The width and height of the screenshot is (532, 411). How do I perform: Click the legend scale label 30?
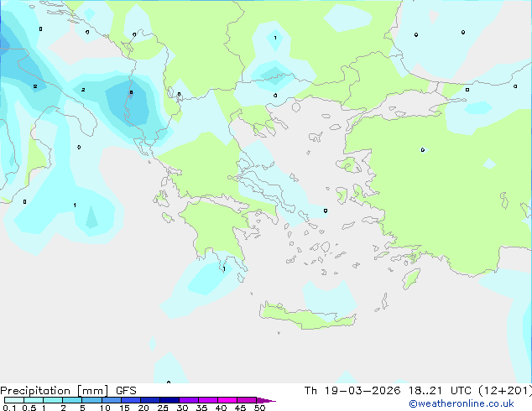[x=182, y=408]
